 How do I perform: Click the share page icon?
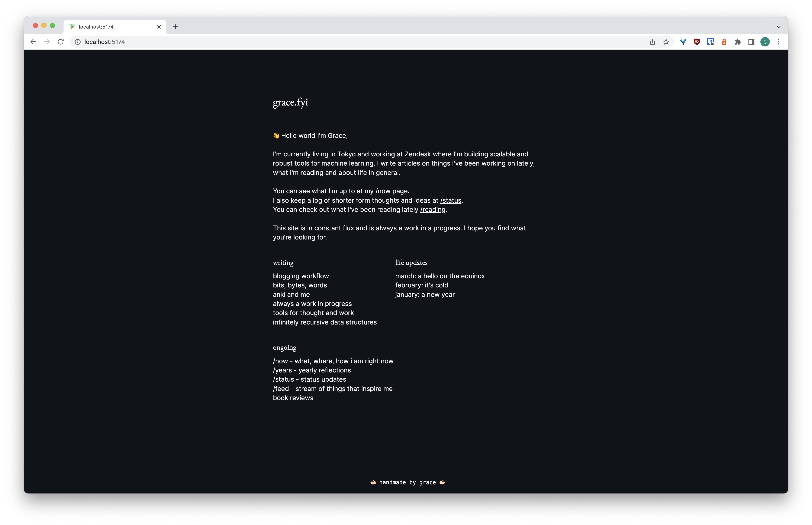tap(652, 42)
